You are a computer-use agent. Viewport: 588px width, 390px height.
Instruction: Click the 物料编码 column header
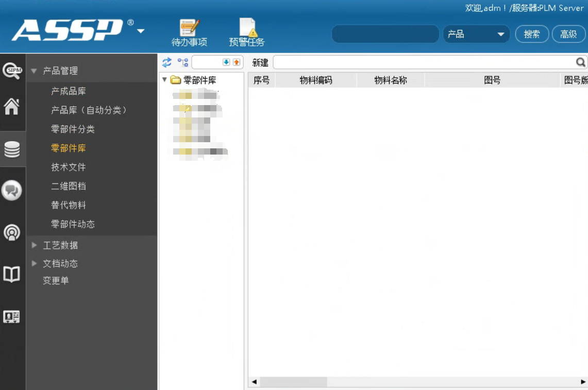(316, 80)
